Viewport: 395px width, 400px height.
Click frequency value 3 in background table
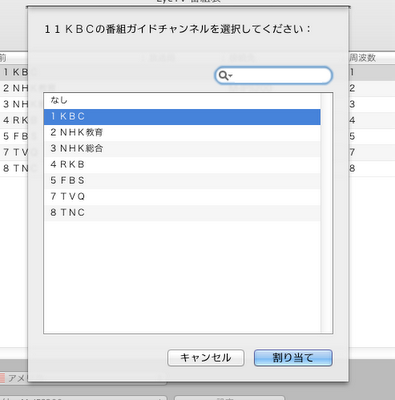[x=352, y=104]
